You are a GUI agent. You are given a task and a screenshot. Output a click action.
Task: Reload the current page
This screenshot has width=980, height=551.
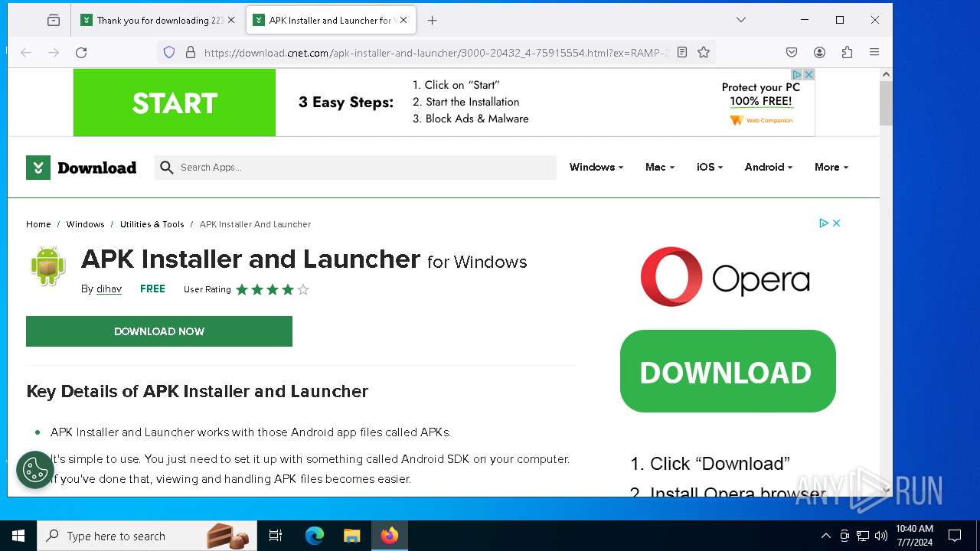point(81,52)
